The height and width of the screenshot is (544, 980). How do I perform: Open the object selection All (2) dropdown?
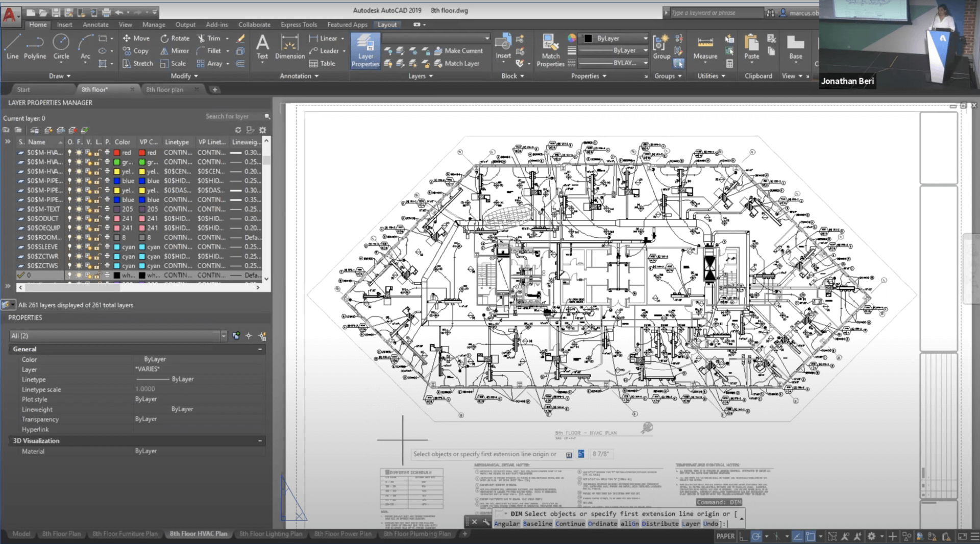click(x=223, y=336)
